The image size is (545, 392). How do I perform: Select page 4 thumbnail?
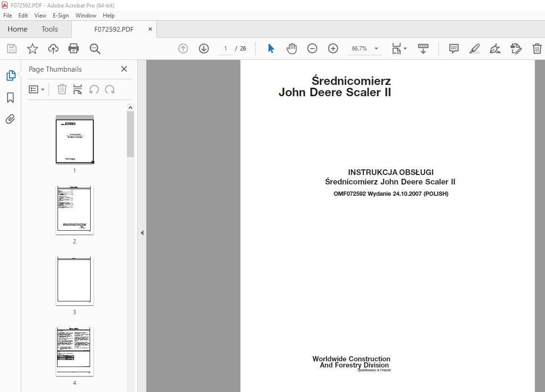[x=75, y=352]
